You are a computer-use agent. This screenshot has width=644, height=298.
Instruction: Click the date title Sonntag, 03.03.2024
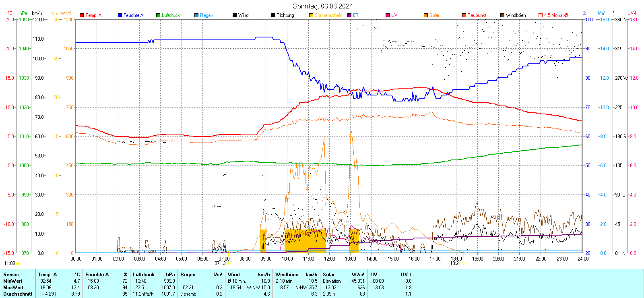coord(323,6)
